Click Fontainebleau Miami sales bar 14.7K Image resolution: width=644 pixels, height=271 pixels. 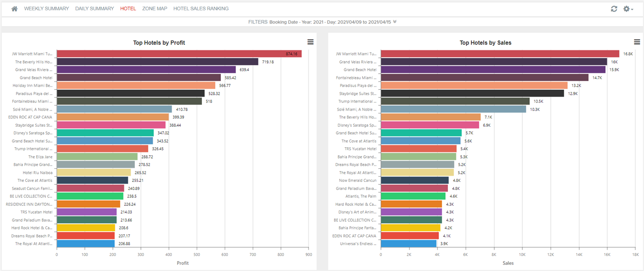[x=485, y=77]
